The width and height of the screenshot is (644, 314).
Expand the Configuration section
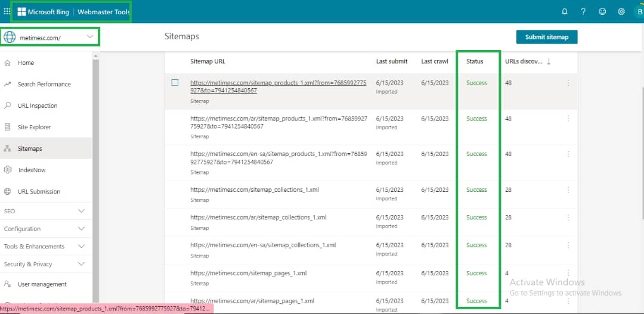pyautogui.click(x=82, y=229)
